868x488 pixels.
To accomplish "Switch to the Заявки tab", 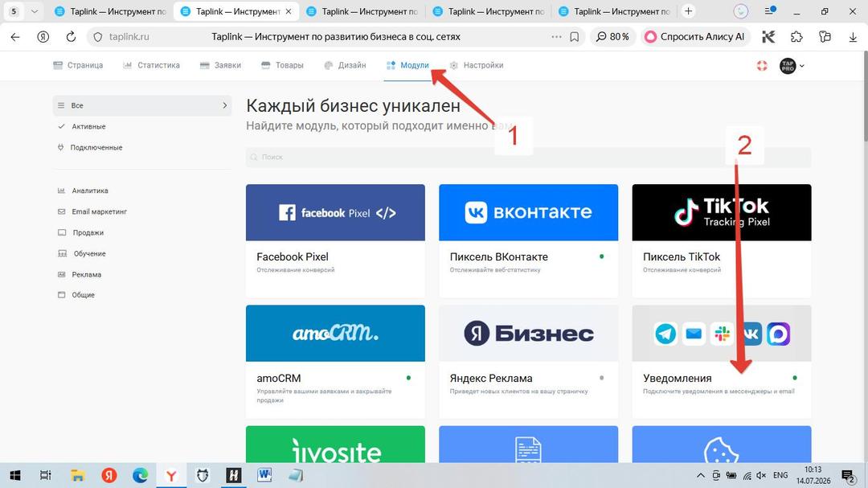I will click(x=220, y=65).
